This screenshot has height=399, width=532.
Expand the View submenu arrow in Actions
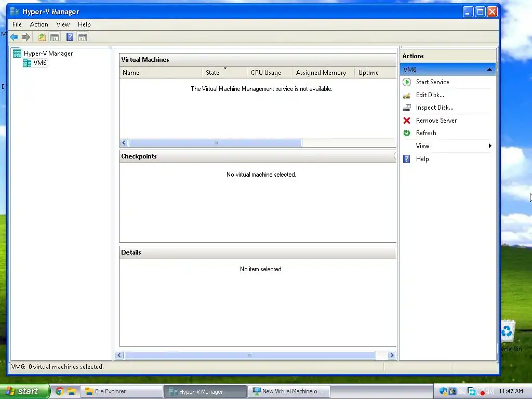(x=489, y=146)
